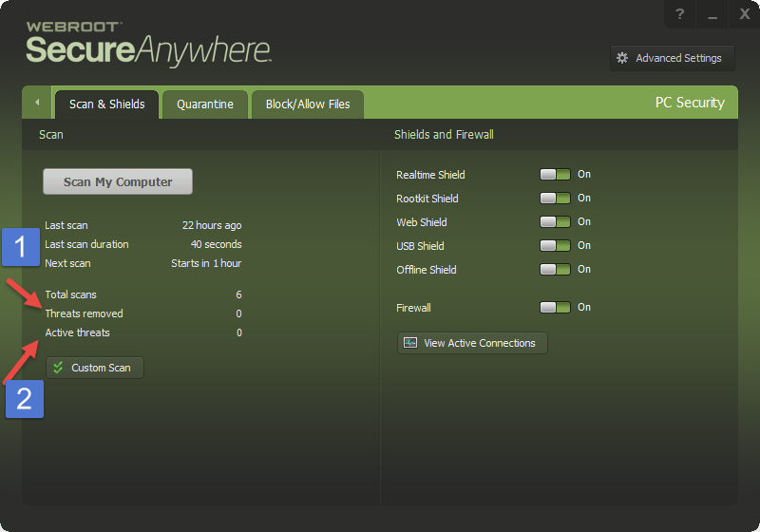Click the Threats removed label
This screenshot has height=532, width=760.
(x=84, y=313)
